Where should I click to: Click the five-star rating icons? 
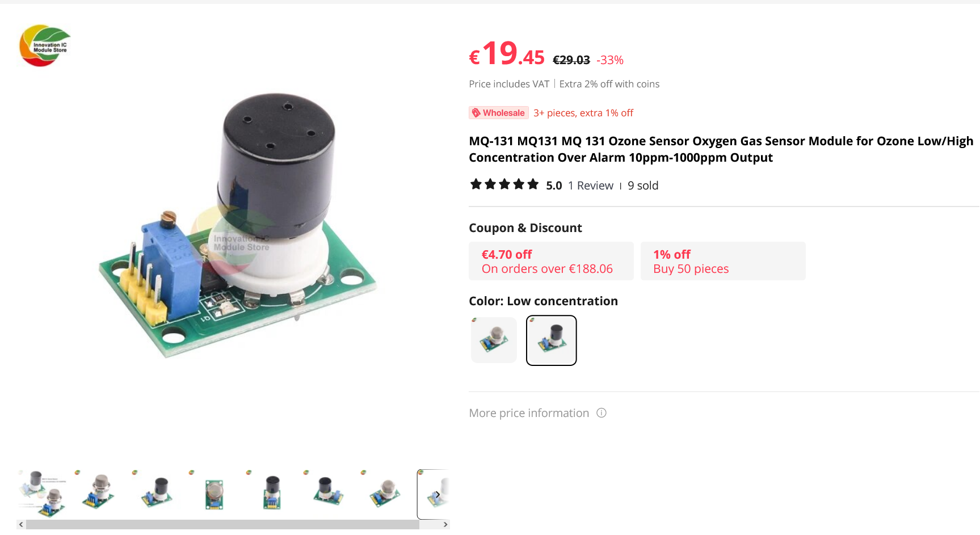click(x=504, y=184)
